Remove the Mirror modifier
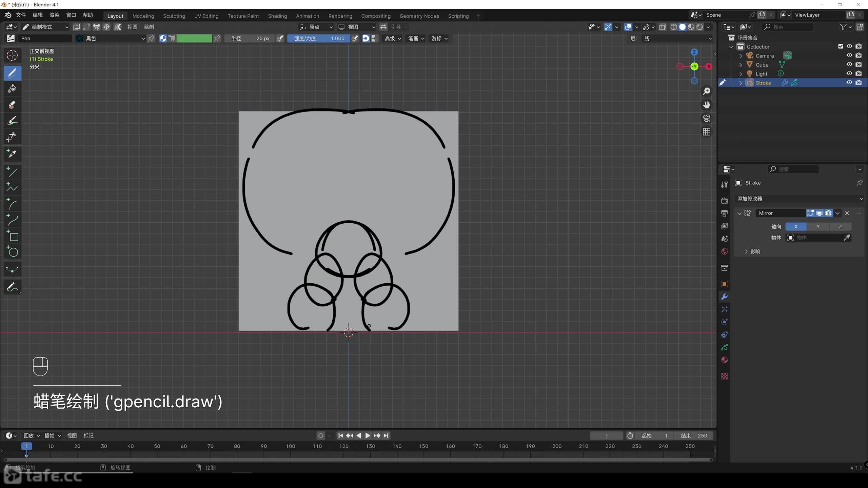 coord(847,213)
